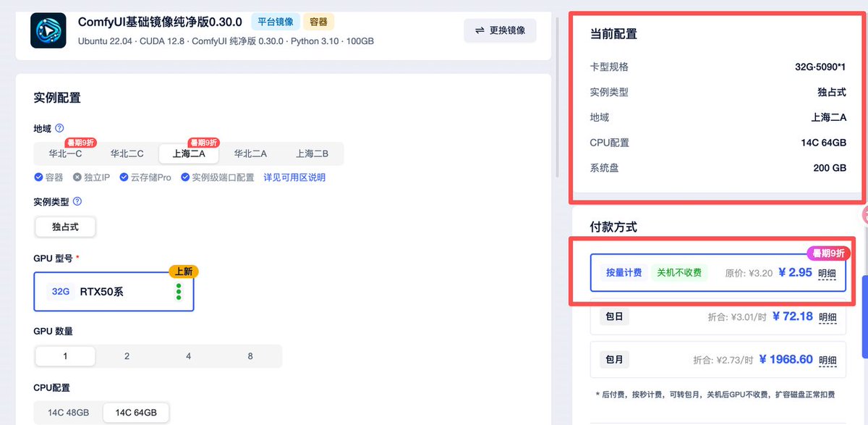Set GPU 数量 to 1
This screenshot has height=425, width=868.
[x=65, y=356]
